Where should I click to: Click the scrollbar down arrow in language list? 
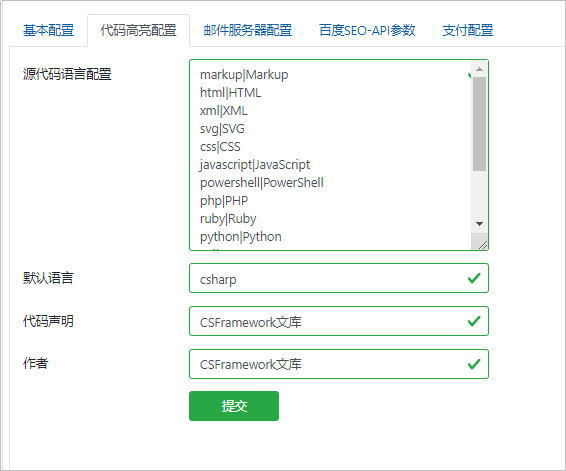479,224
